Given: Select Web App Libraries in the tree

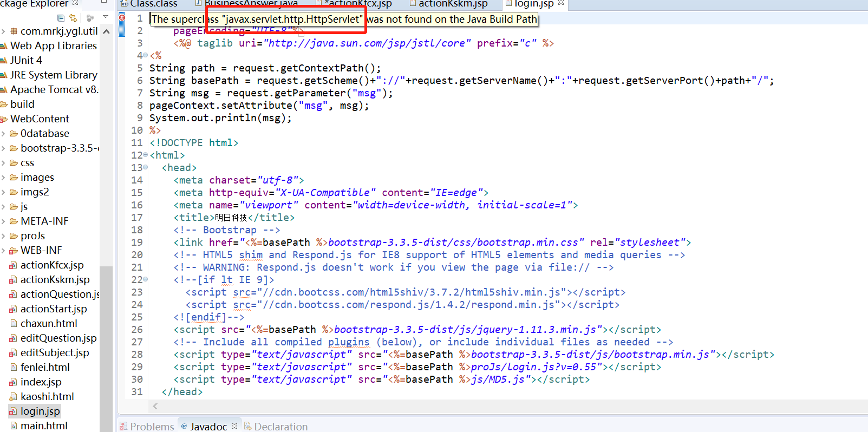Looking at the screenshot, I should [x=54, y=45].
